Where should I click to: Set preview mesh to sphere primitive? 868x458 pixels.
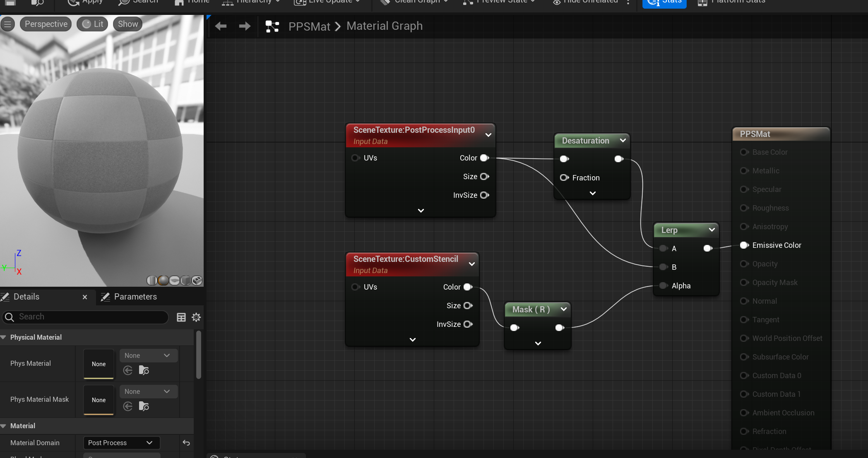tap(164, 281)
